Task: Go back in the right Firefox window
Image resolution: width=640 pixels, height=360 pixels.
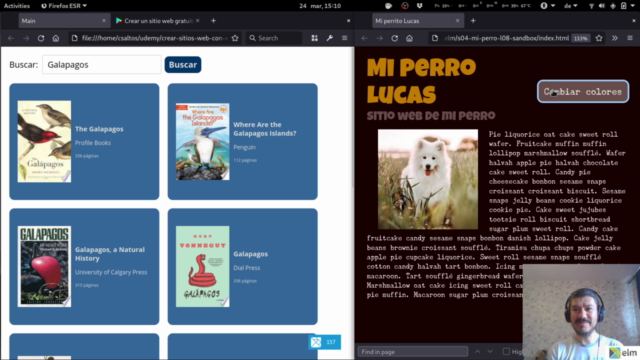Action: point(364,38)
